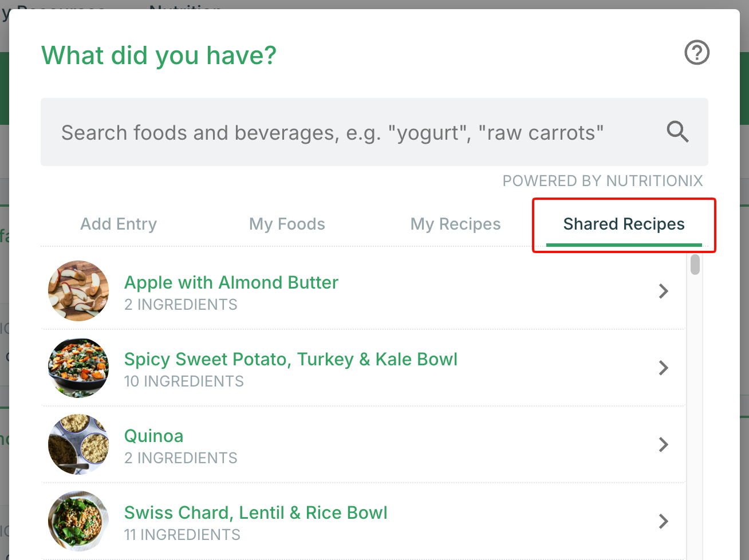Select the Shared Recipes tab
The width and height of the screenshot is (749, 560).
click(624, 224)
